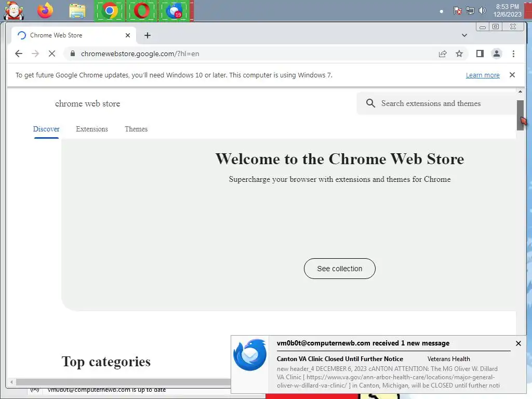Click the horizontal scrollbar left arrow
Screen dimensions: 532x399
pyautogui.click(x=11, y=382)
